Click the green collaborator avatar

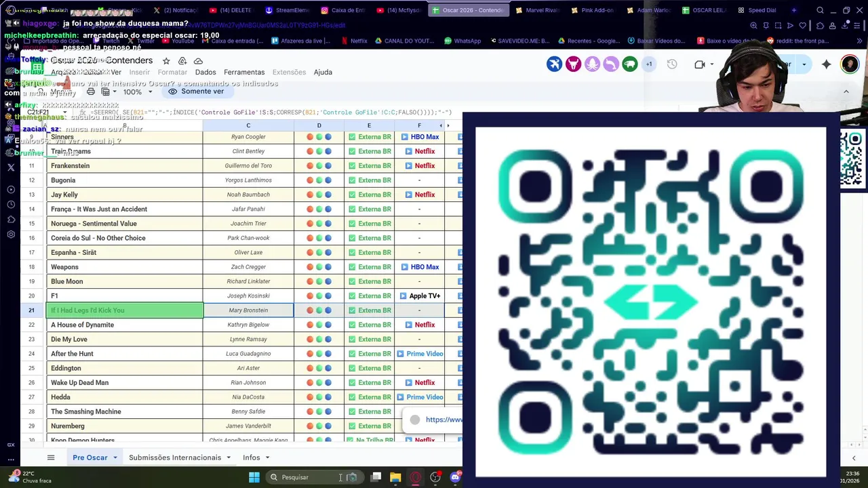630,64
